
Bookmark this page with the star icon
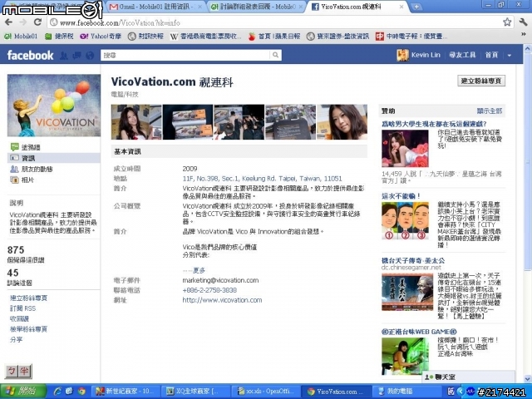point(507,22)
